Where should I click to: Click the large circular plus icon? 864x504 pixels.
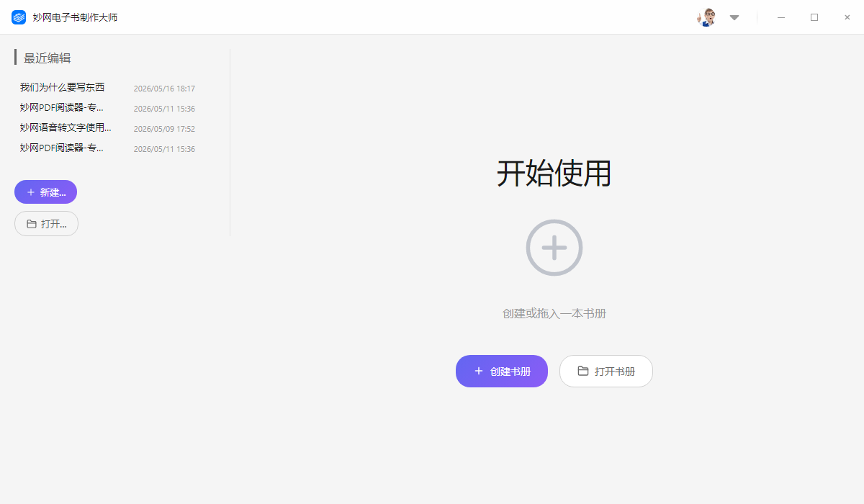tap(554, 248)
